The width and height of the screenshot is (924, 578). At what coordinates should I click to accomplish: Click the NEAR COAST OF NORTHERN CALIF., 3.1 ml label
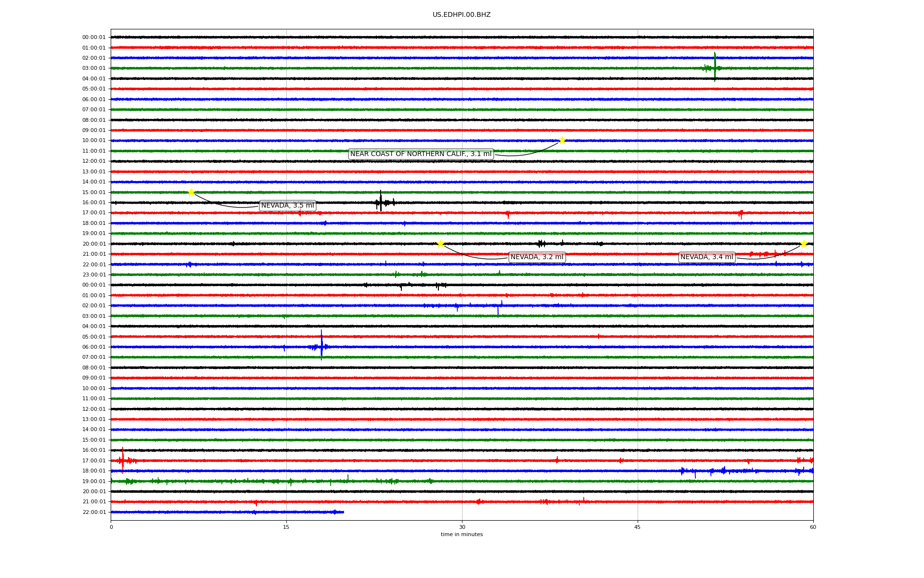(x=421, y=154)
